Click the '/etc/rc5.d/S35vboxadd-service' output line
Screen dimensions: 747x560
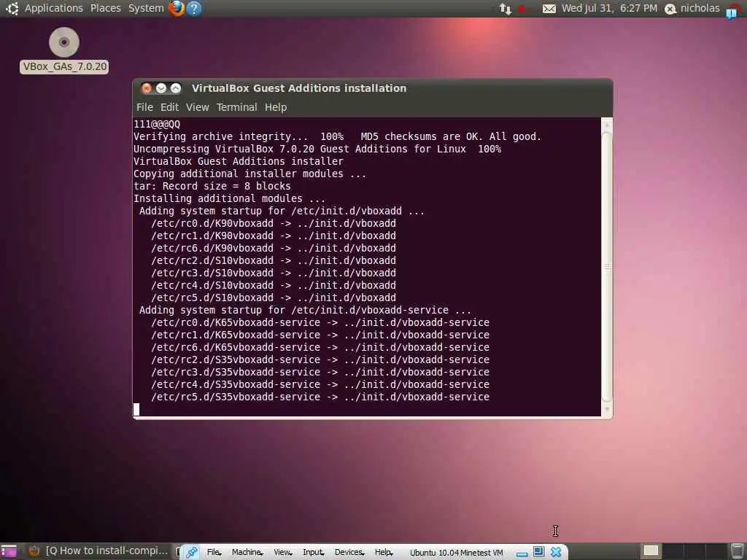(320, 397)
